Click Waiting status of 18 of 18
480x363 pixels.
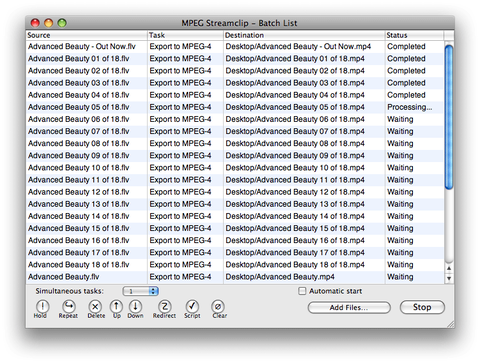[400, 265]
